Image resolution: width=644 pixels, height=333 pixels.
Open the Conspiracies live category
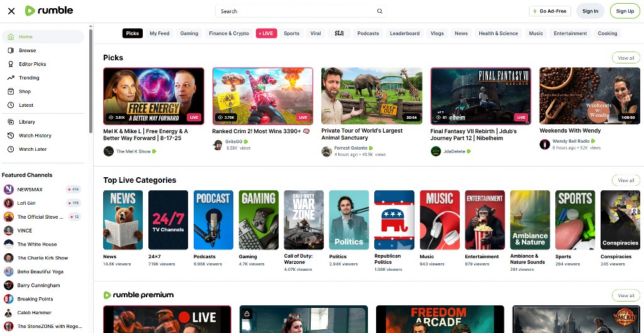[x=620, y=221]
